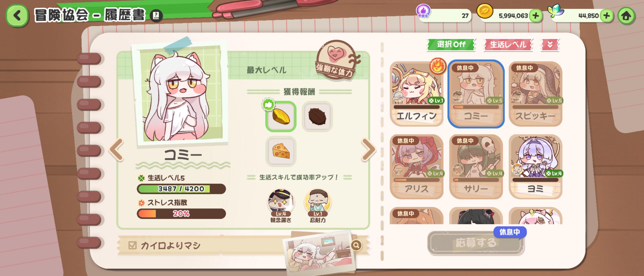Open the 生活レベル sort dropdown
This screenshot has width=644, height=276.
point(508,45)
